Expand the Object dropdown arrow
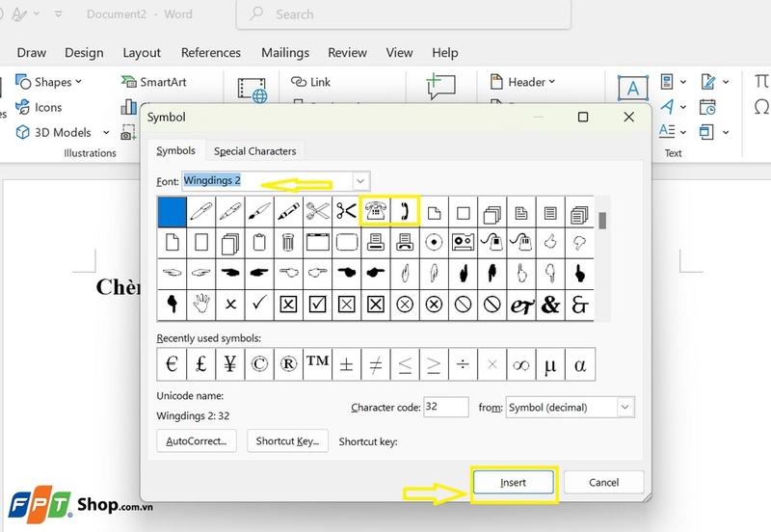 pyautogui.click(x=726, y=132)
